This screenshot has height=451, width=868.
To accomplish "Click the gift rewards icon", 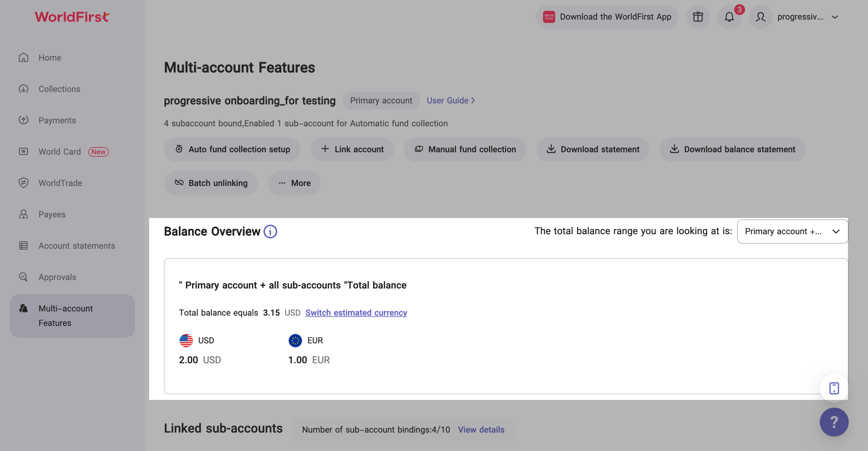I will click(x=697, y=17).
